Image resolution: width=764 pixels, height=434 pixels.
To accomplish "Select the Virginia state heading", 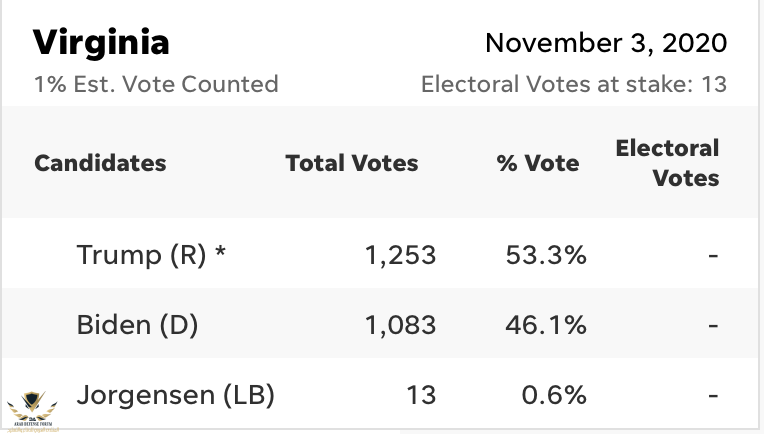I will pyautogui.click(x=101, y=43).
